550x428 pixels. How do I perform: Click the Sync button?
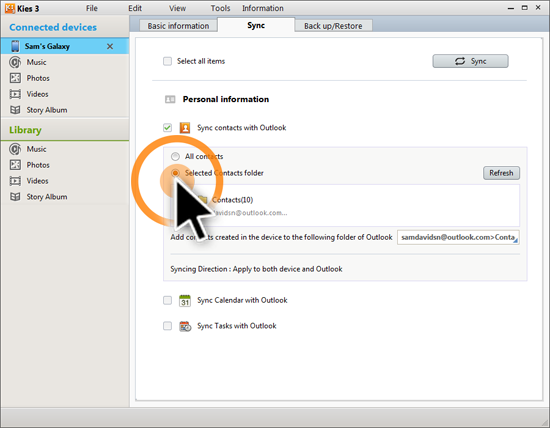(x=470, y=61)
